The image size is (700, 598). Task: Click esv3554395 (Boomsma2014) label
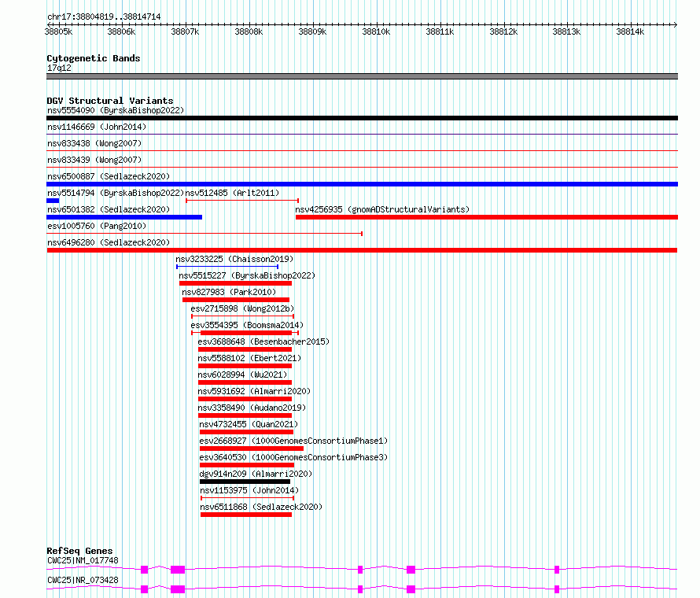247,325
